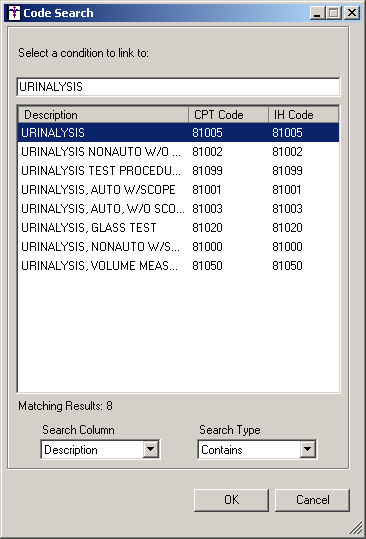The height and width of the screenshot is (539, 366).
Task: Click IH code 81050 cell
Action: click(x=287, y=266)
